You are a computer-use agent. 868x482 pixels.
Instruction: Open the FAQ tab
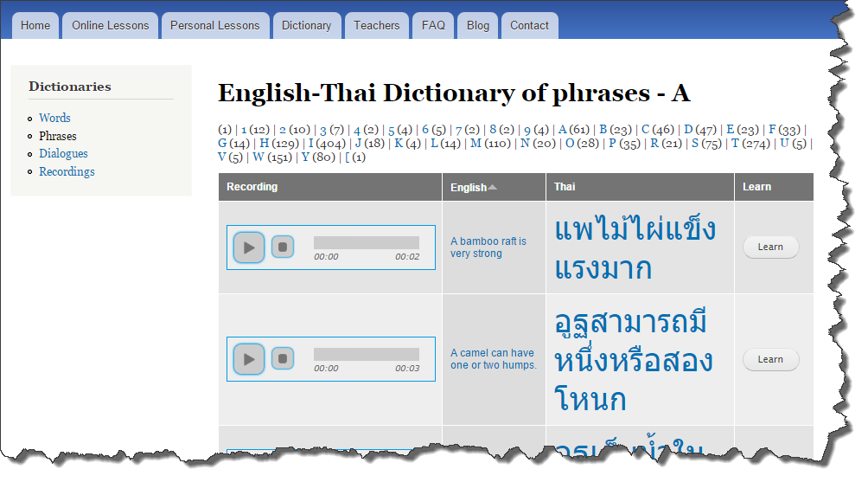433,25
